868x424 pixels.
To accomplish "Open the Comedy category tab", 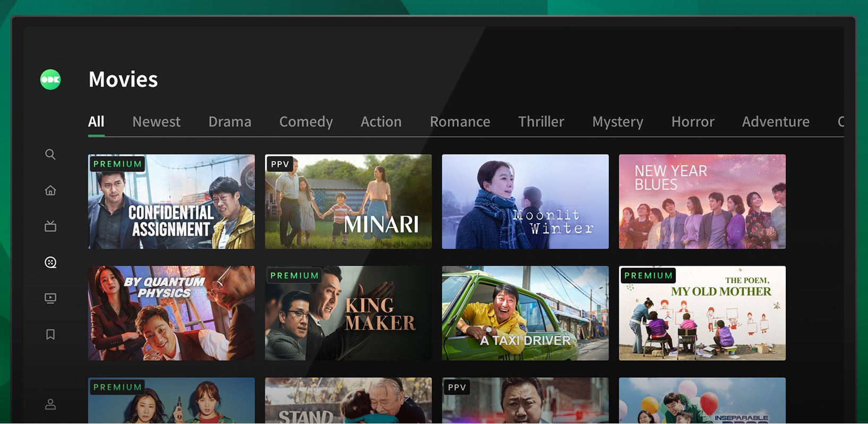I will coord(306,122).
